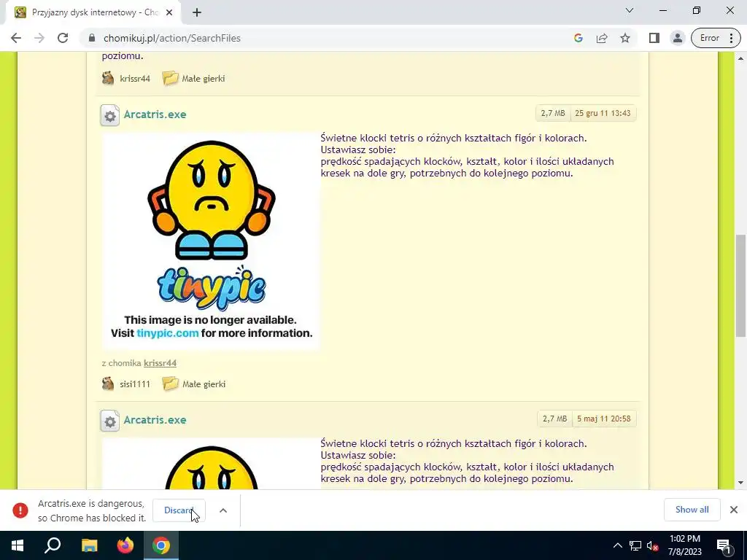Open the Chrome side panel
Screen dimensions: 747x560
(654, 38)
